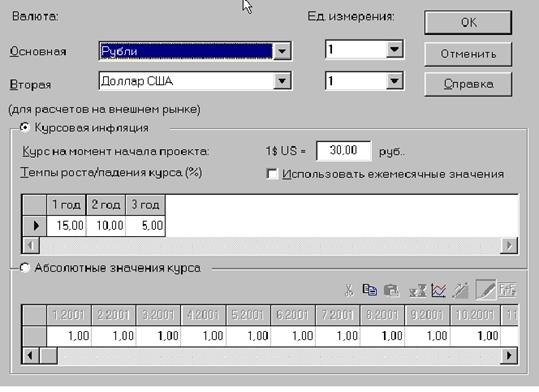Click the monthly table scrollbar thumb

coord(48,355)
